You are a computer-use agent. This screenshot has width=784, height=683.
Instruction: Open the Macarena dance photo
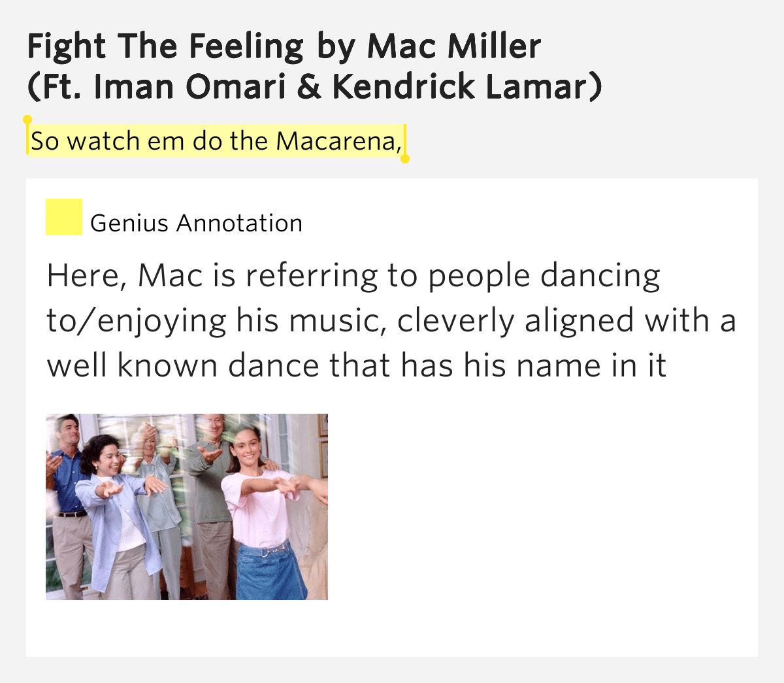(187, 507)
